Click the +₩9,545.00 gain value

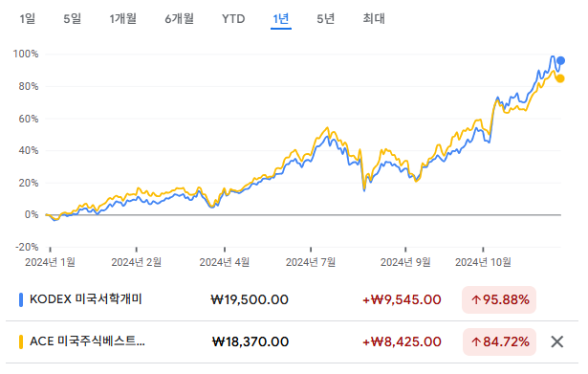click(x=402, y=299)
